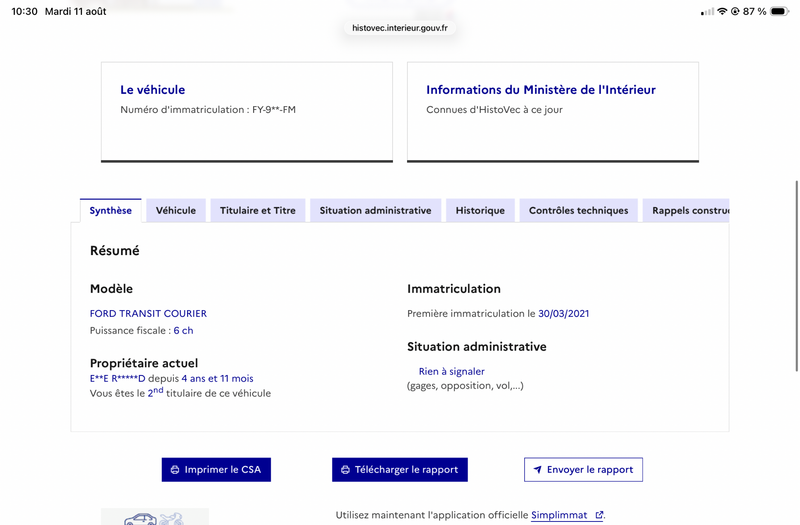The height and width of the screenshot is (525, 800).
Task: Click the Rien à signaler status
Action: [452, 371]
